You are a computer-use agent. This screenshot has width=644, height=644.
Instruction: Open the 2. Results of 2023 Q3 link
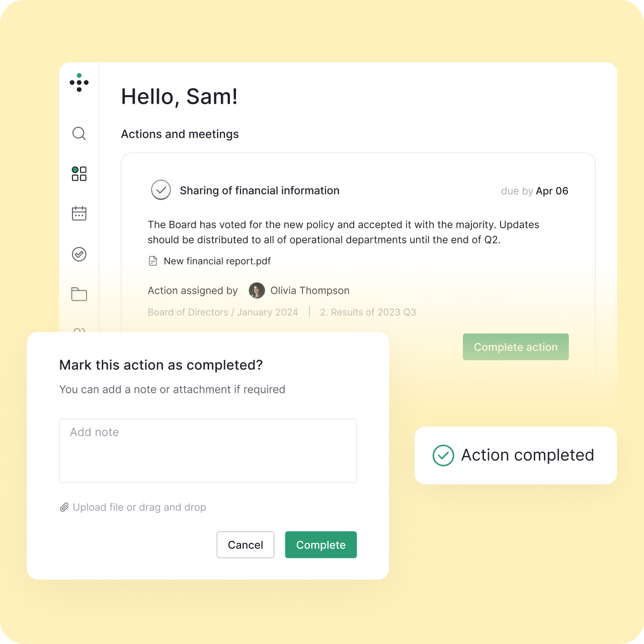[368, 312]
